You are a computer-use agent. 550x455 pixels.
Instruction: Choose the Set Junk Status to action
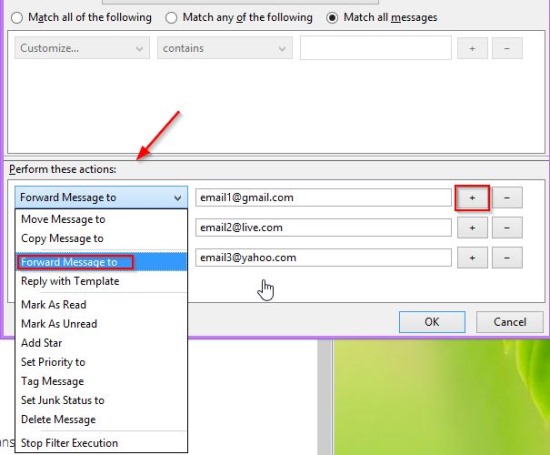pos(101,400)
